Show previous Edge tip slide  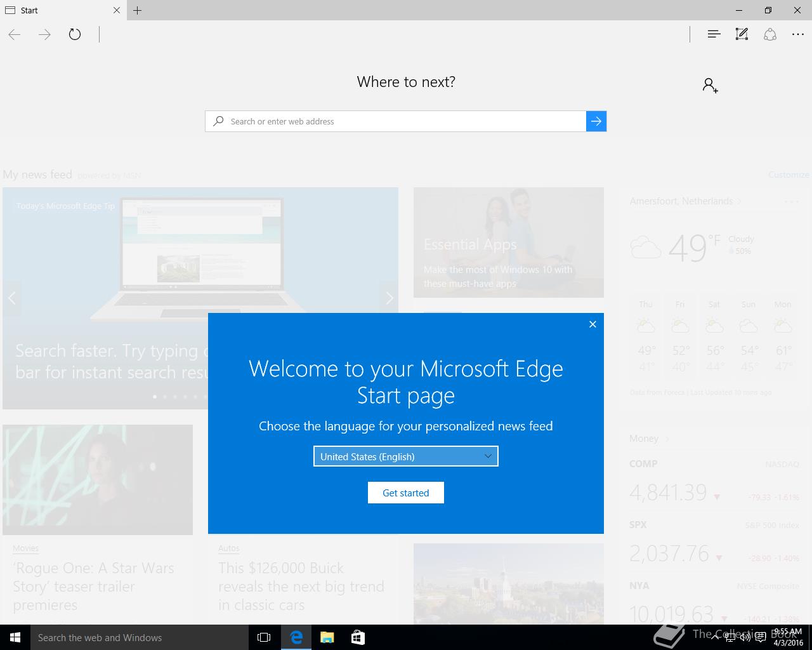(11, 298)
